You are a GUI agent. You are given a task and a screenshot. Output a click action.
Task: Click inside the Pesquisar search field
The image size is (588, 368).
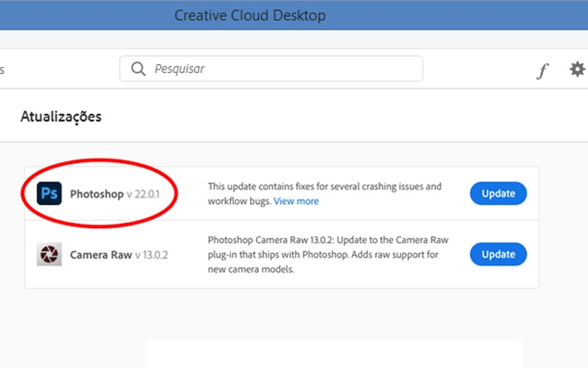(x=271, y=68)
